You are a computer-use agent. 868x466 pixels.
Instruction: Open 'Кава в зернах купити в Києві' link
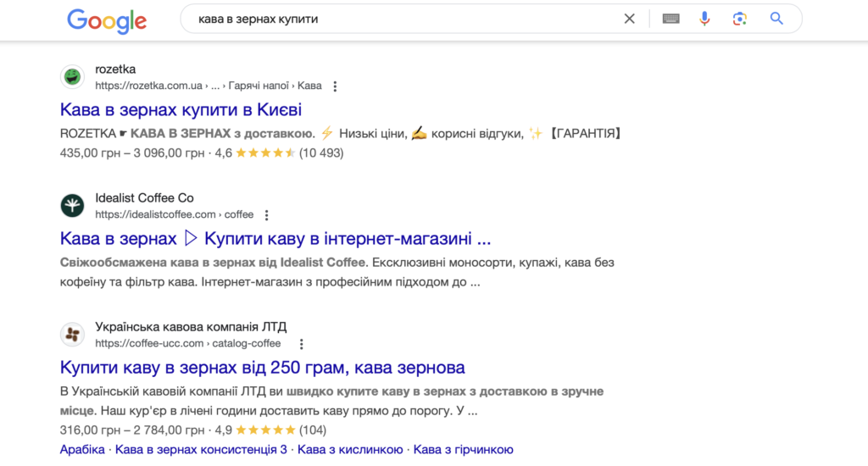click(x=181, y=109)
